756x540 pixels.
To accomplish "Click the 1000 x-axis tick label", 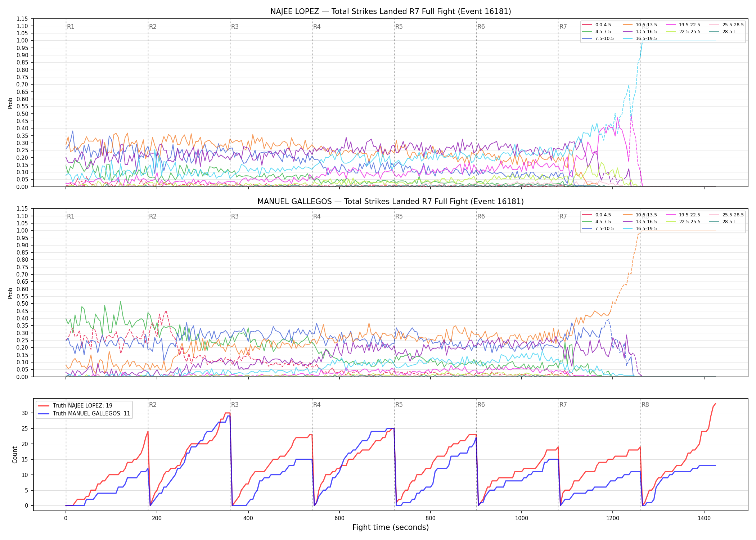I will point(522,518).
